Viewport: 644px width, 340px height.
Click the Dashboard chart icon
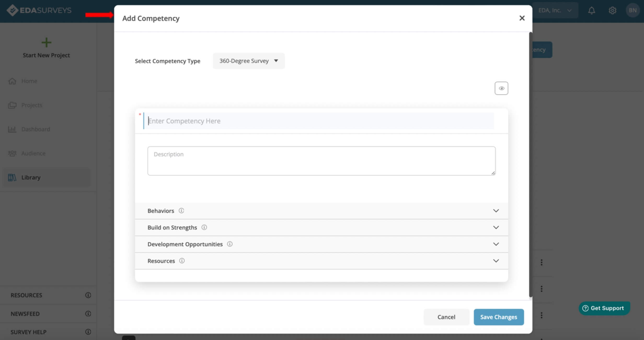click(x=12, y=129)
